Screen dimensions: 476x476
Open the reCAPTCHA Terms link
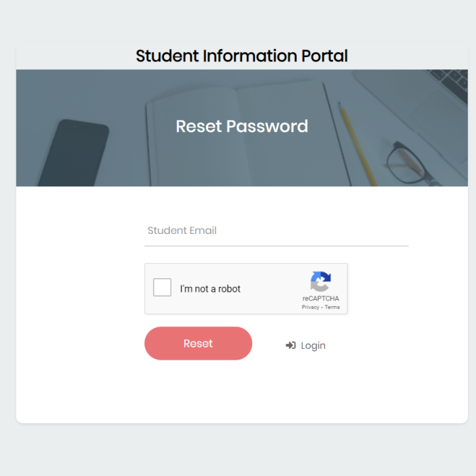pyautogui.click(x=332, y=307)
